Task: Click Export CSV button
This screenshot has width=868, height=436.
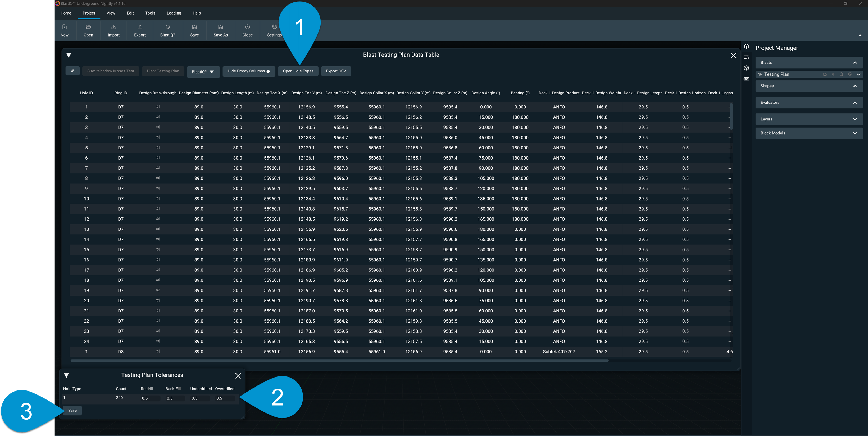Action: tap(336, 71)
